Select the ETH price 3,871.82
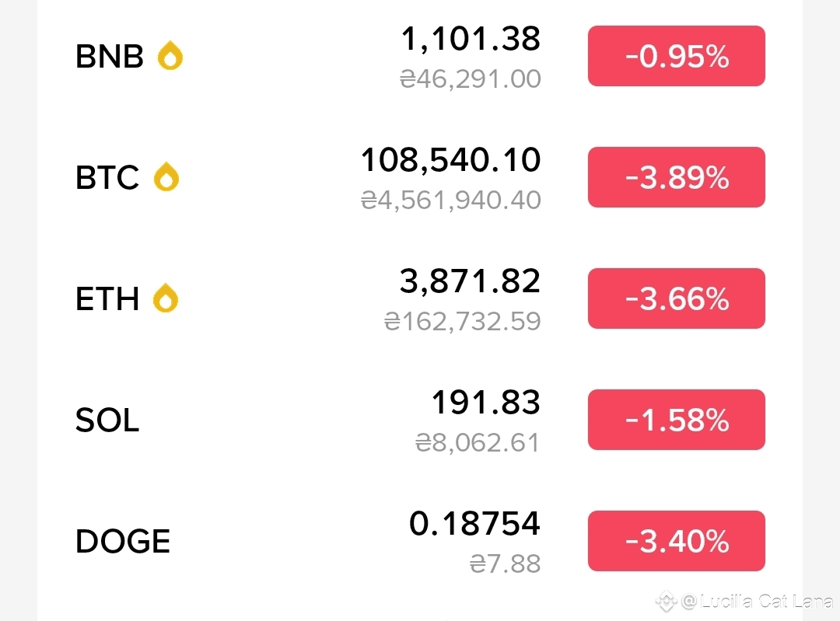840x621 pixels. click(470, 281)
